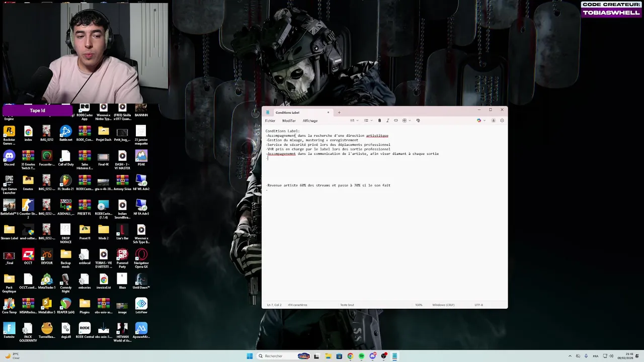Image resolution: width=644 pixels, height=362 pixels.
Task: Select the Pummel Party desktop icon
Action: pyautogui.click(x=122, y=258)
